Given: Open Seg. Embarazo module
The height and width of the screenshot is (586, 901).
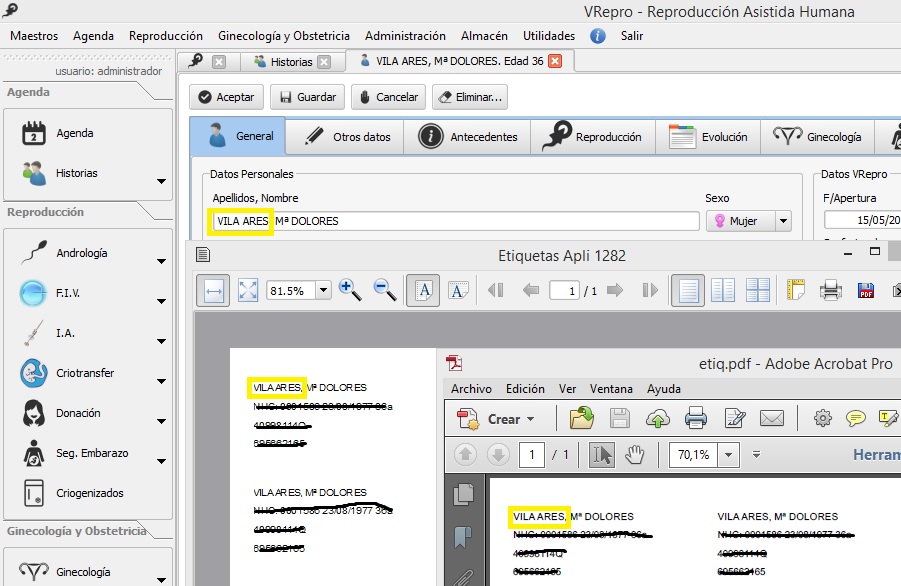Looking at the screenshot, I should point(92,453).
